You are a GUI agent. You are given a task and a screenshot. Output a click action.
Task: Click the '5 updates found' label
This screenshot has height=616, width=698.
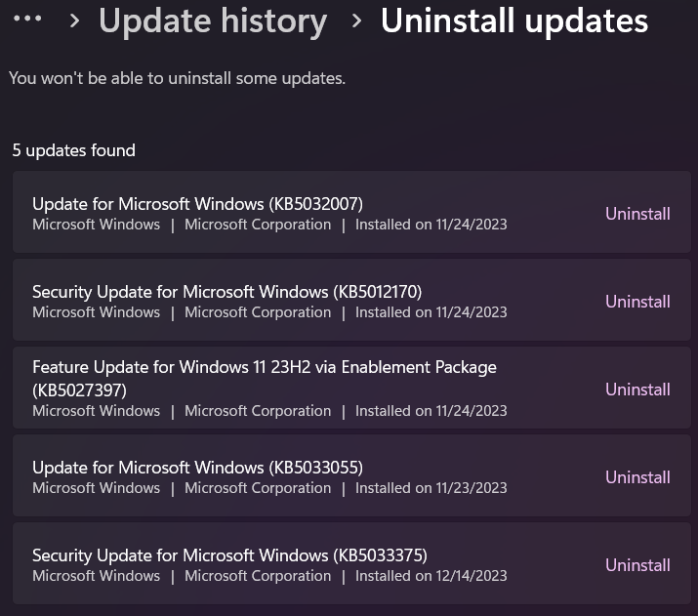click(73, 150)
